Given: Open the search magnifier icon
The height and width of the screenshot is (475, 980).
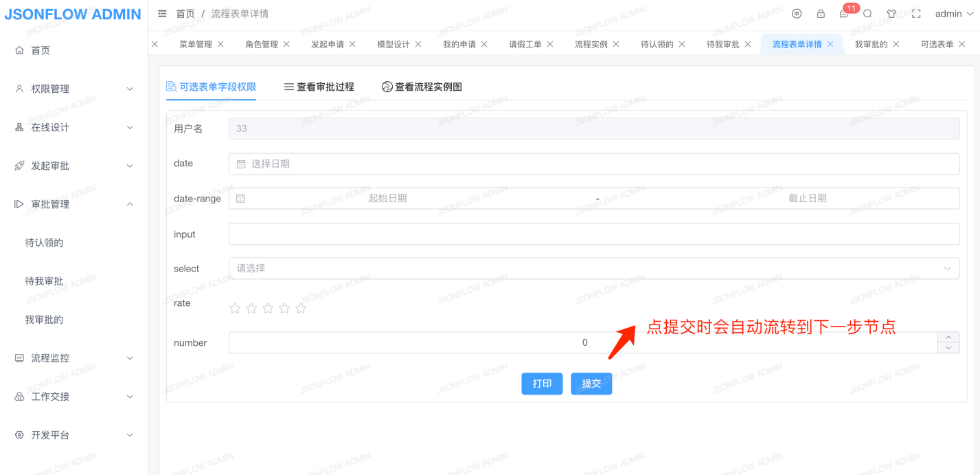Looking at the screenshot, I should (x=867, y=14).
